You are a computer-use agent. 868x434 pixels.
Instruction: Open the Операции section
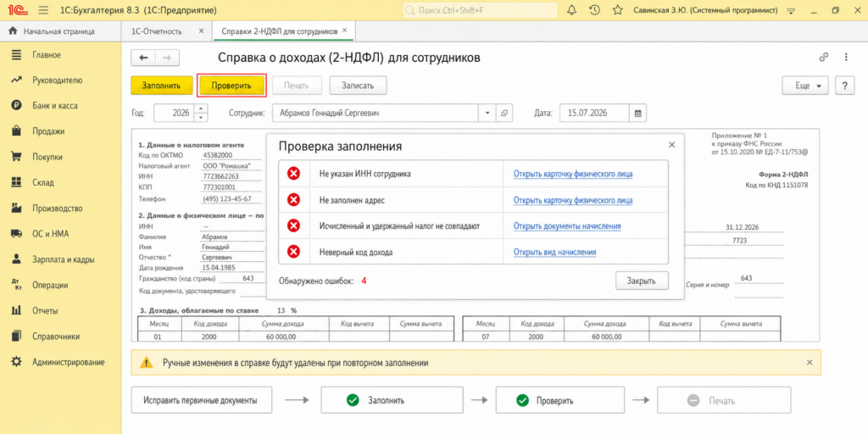coord(50,285)
